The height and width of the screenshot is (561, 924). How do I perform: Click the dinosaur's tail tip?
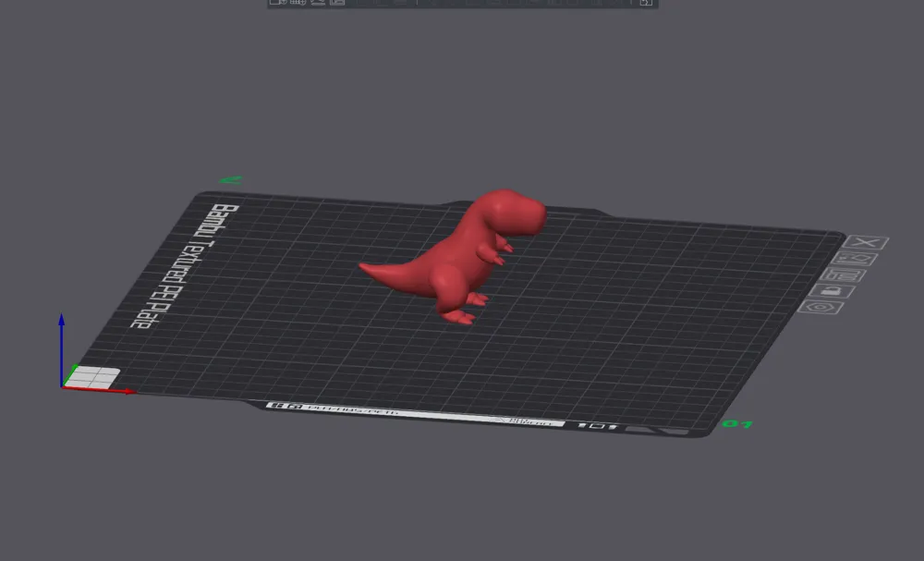pyautogui.click(x=366, y=268)
